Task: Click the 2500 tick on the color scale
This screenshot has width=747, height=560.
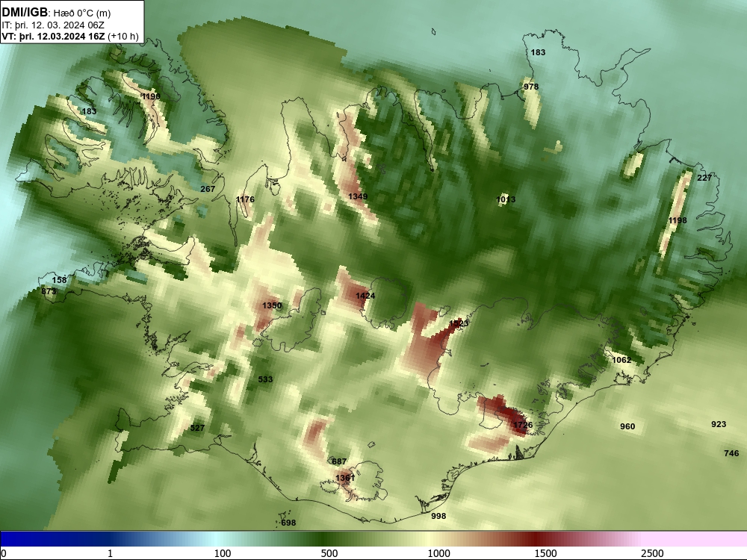Action: pyautogui.click(x=652, y=553)
